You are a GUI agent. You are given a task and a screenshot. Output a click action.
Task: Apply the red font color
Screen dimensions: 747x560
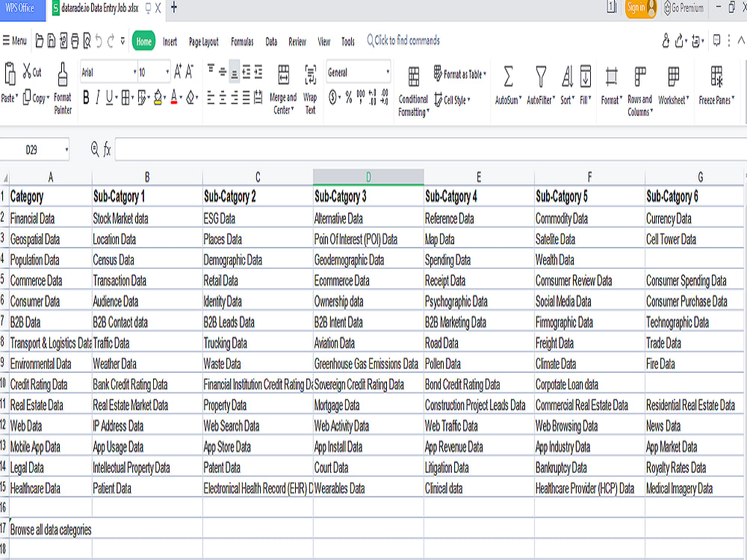tap(174, 98)
